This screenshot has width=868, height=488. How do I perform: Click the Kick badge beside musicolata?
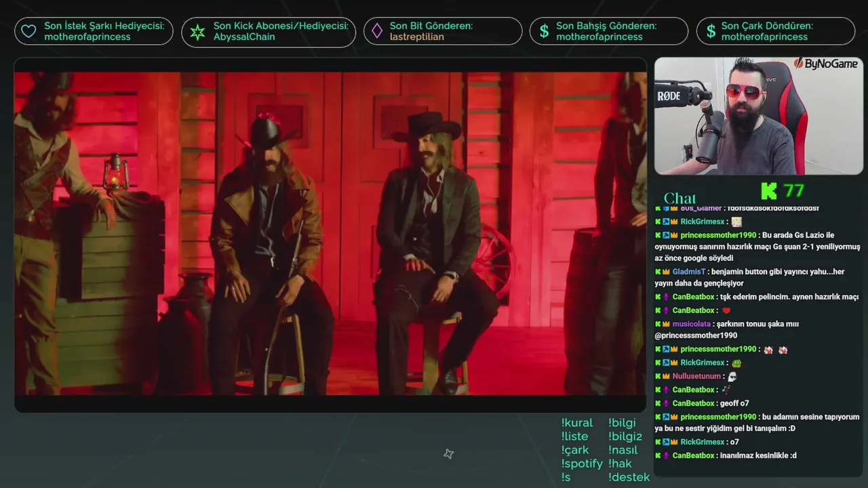click(x=658, y=324)
